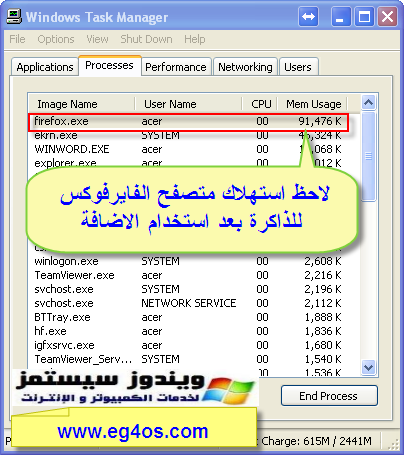Click the resize grip in status bar corner

394,444
